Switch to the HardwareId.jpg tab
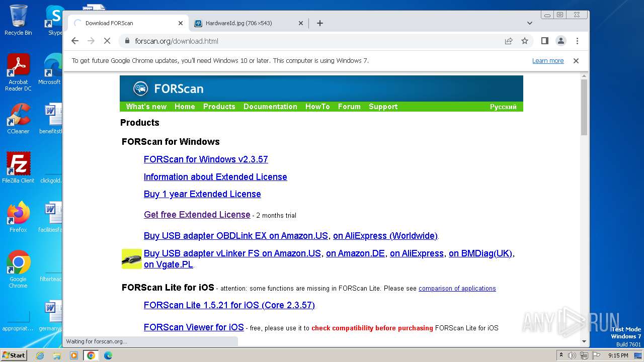Image resolution: width=644 pixels, height=362 pixels. tap(249, 23)
